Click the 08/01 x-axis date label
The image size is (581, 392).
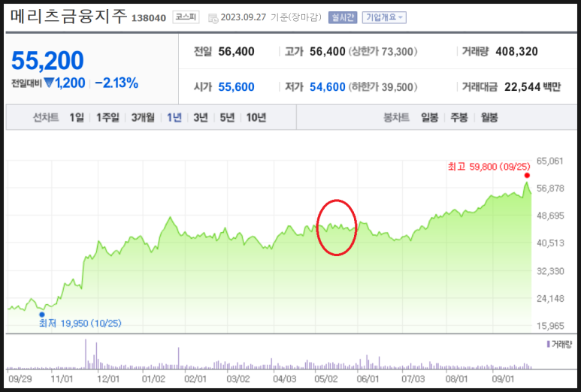456,379
